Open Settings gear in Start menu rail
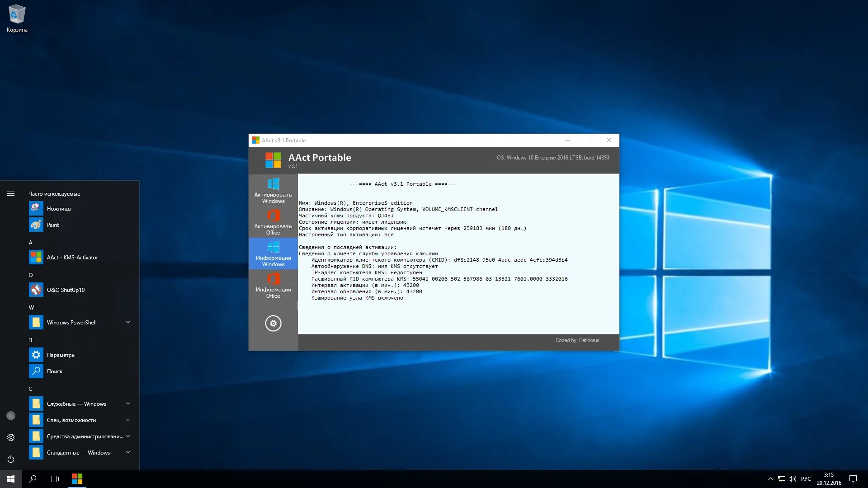868x488 pixels. pyautogui.click(x=11, y=437)
